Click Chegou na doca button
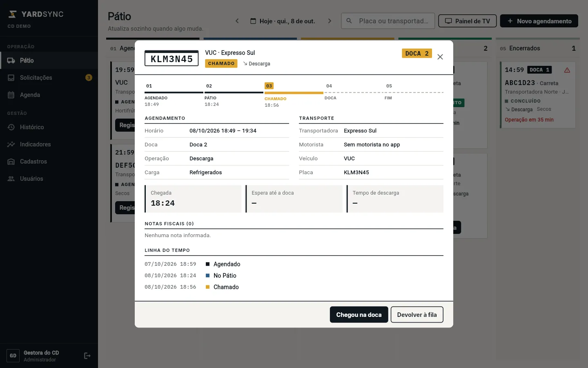 pos(359,315)
